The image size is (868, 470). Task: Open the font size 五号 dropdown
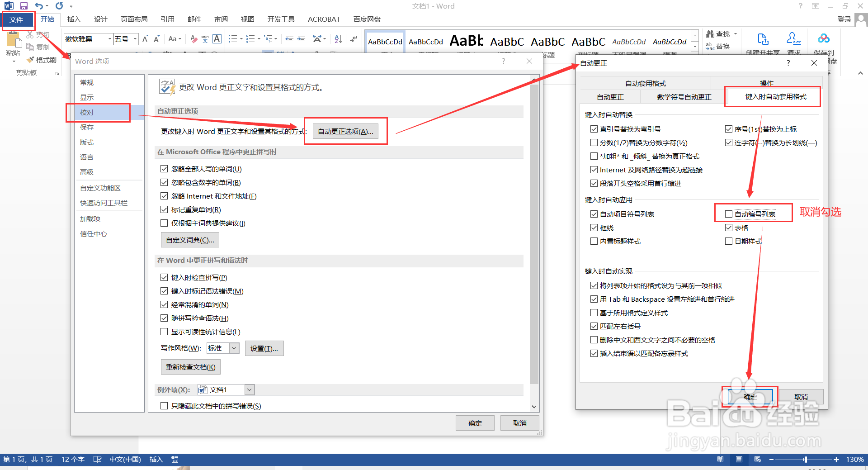coord(135,39)
